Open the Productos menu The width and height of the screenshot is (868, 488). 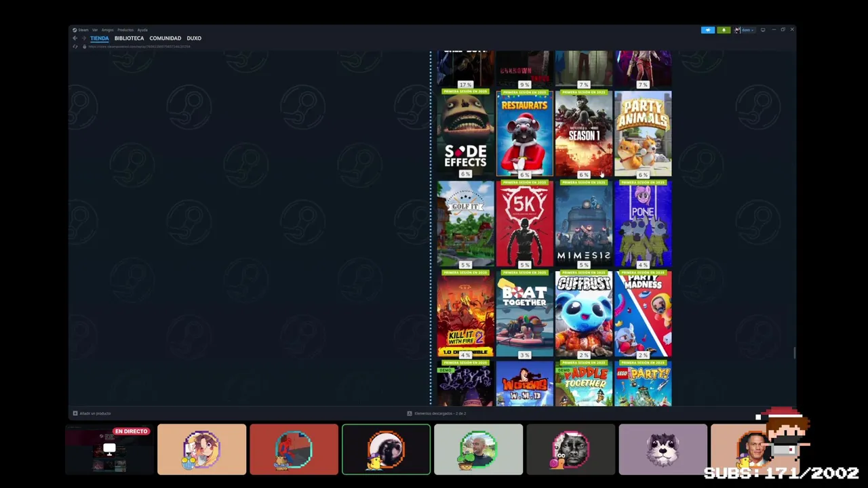(125, 30)
